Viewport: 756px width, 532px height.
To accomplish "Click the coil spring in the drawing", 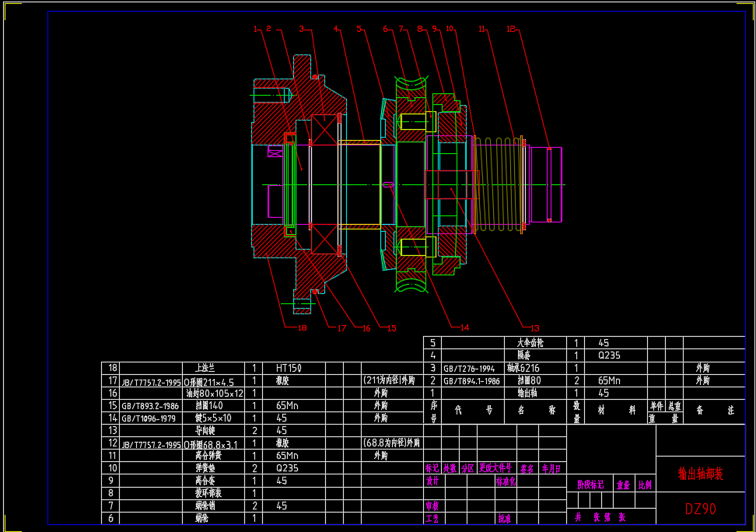I will 498,184.
